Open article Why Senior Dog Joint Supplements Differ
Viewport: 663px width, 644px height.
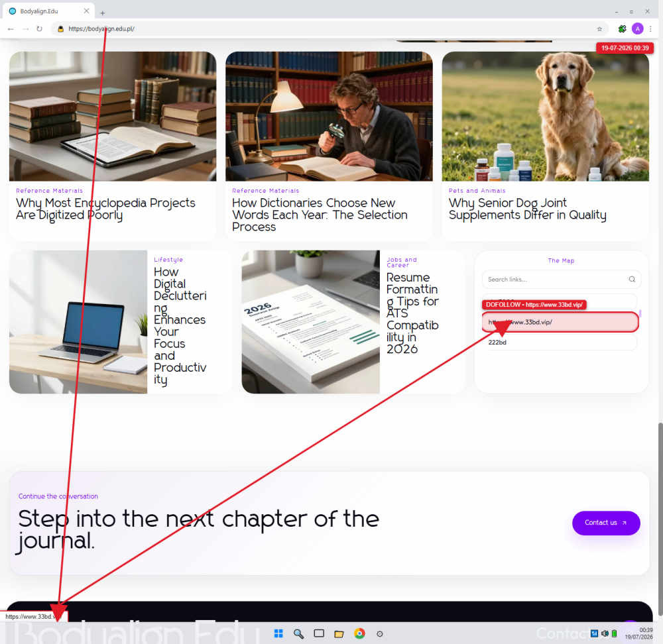(527, 209)
